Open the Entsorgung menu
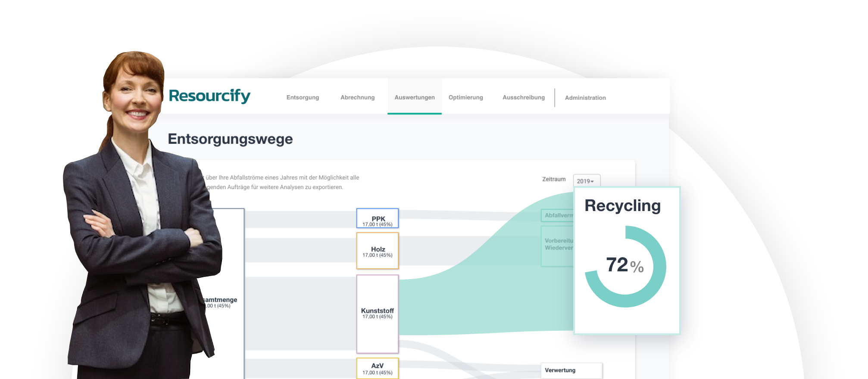868x379 pixels. click(x=303, y=97)
